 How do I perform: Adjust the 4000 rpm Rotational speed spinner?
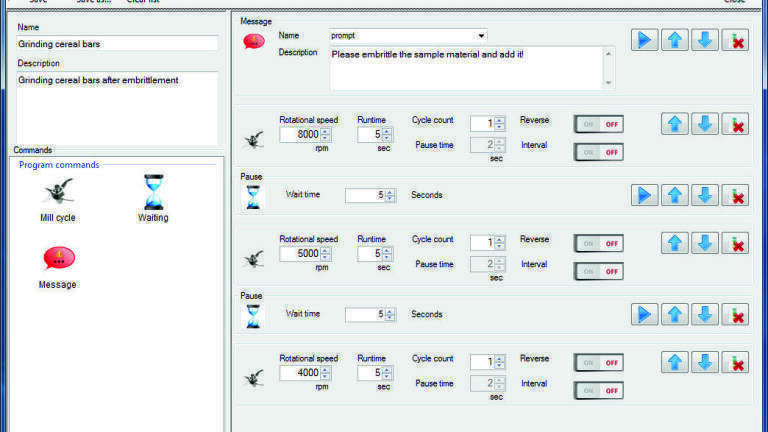pyautogui.click(x=325, y=373)
